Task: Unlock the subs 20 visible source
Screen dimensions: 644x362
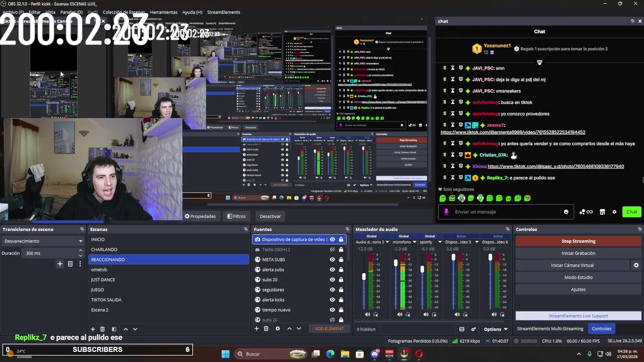Action: [341, 280]
